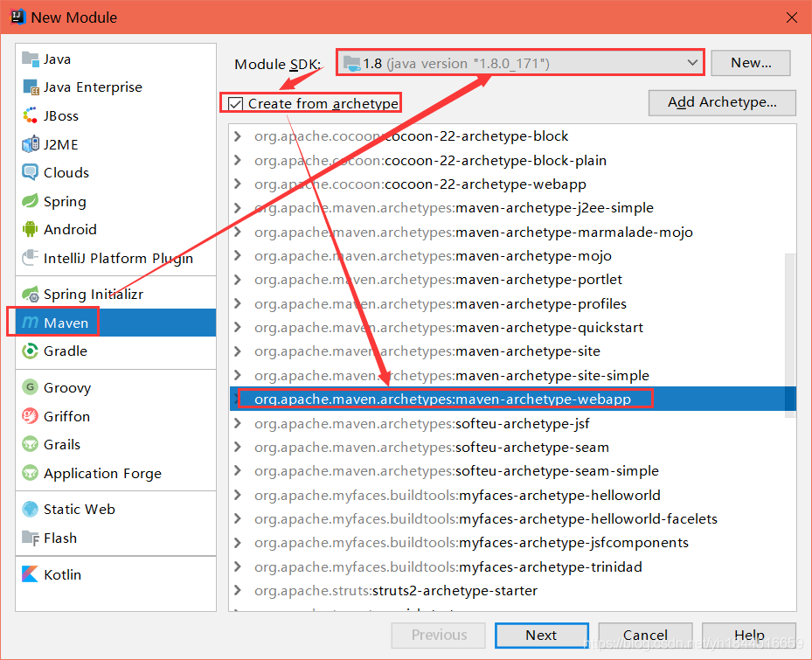Open the Module SDK dropdown

[x=520, y=63]
